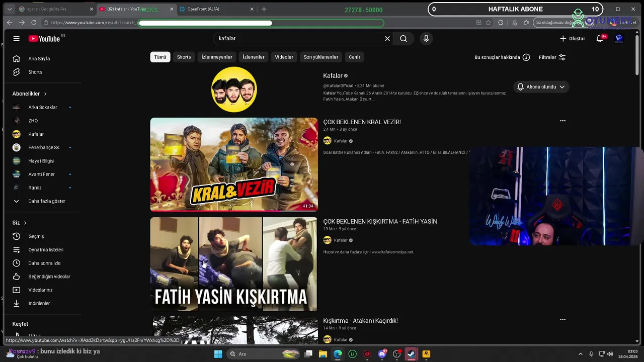Screen dimensions: 644x362
Task: Open the browser tab list chevron
Action: tap(9, 9)
